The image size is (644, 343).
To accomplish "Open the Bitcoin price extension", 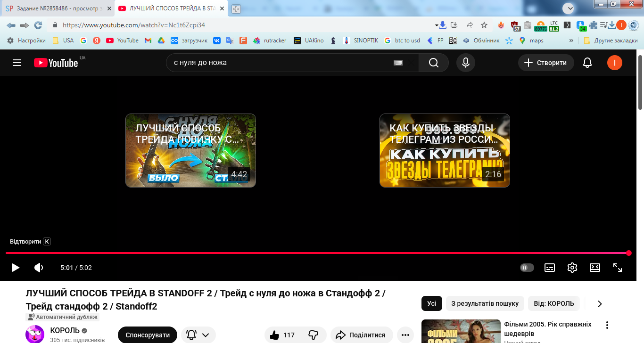I will click(541, 25).
